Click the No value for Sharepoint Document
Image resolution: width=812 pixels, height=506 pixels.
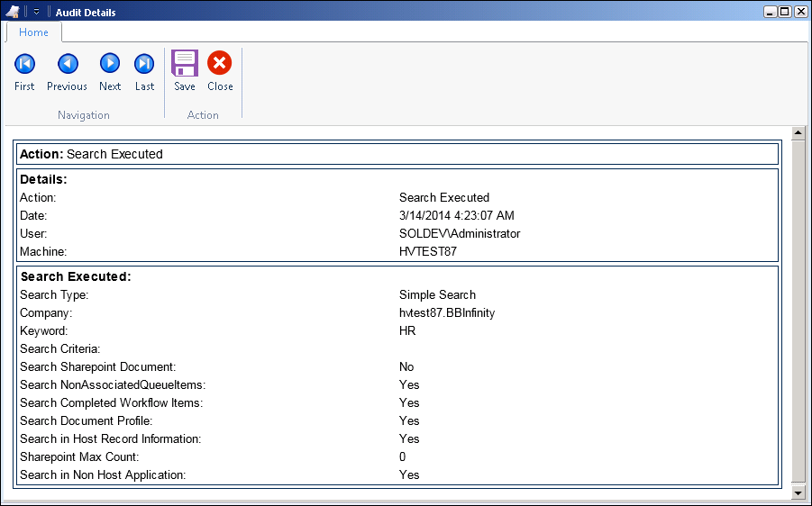(406, 367)
